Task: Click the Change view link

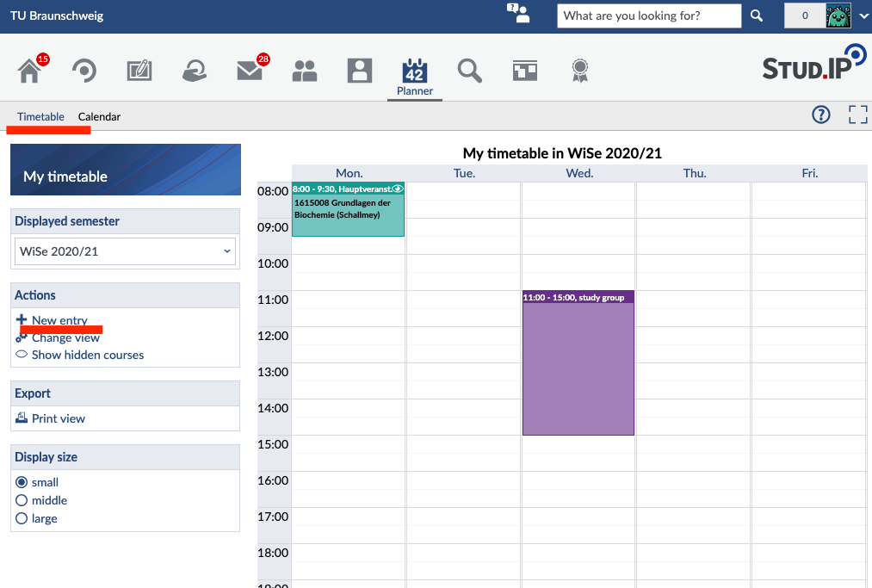Action: click(65, 337)
